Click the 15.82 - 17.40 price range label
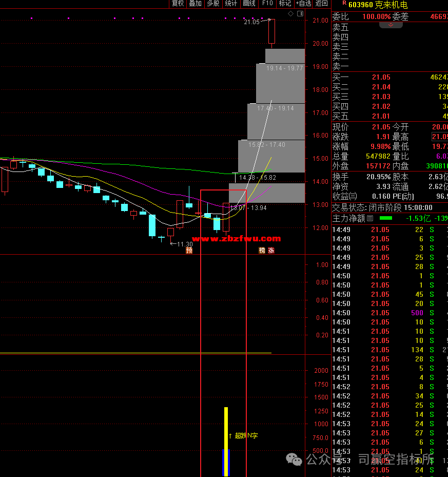The width and height of the screenshot is (448, 477). [x=267, y=145]
